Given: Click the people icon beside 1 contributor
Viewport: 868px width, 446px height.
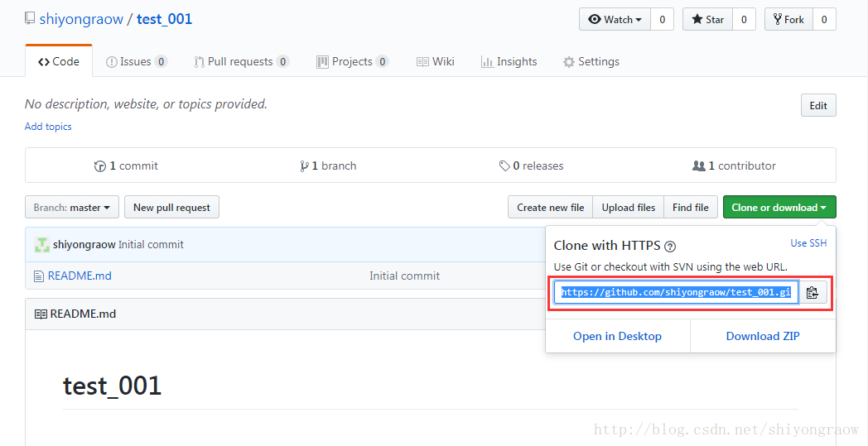Looking at the screenshot, I should (698, 165).
